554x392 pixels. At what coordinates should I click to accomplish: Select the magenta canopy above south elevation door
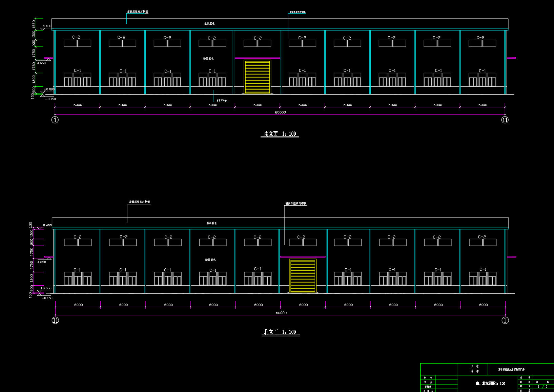[258, 58]
